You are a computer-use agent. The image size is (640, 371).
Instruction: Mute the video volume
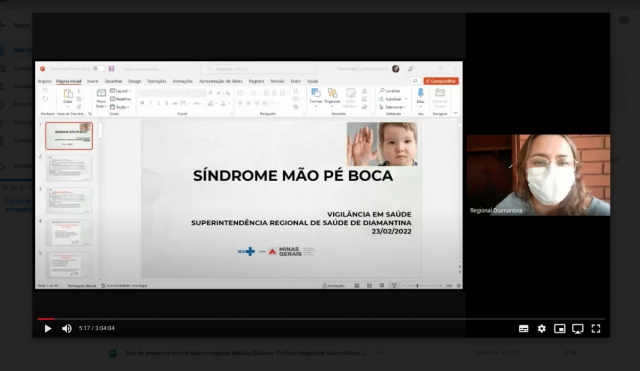(x=67, y=329)
